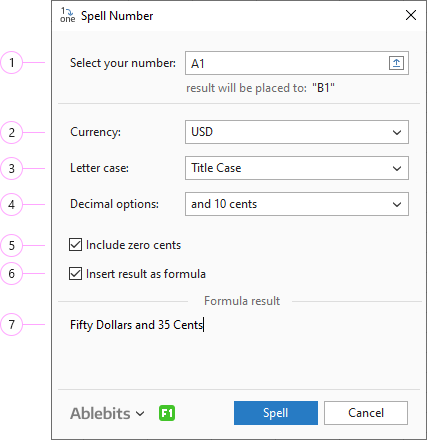
Task: Open the Ablebits menu
Action: point(107,413)
